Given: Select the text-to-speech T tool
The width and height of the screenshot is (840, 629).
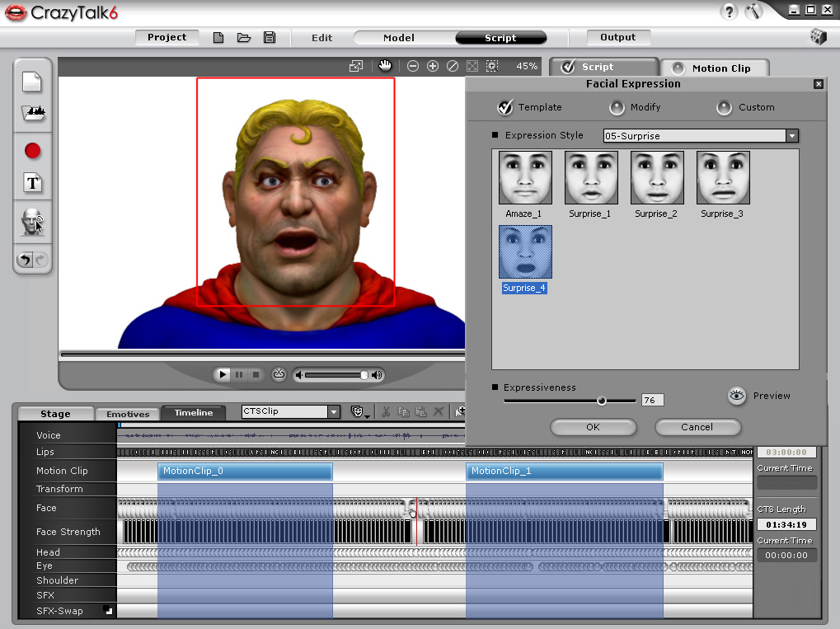Looking at the screenshot, I should 33,183.
